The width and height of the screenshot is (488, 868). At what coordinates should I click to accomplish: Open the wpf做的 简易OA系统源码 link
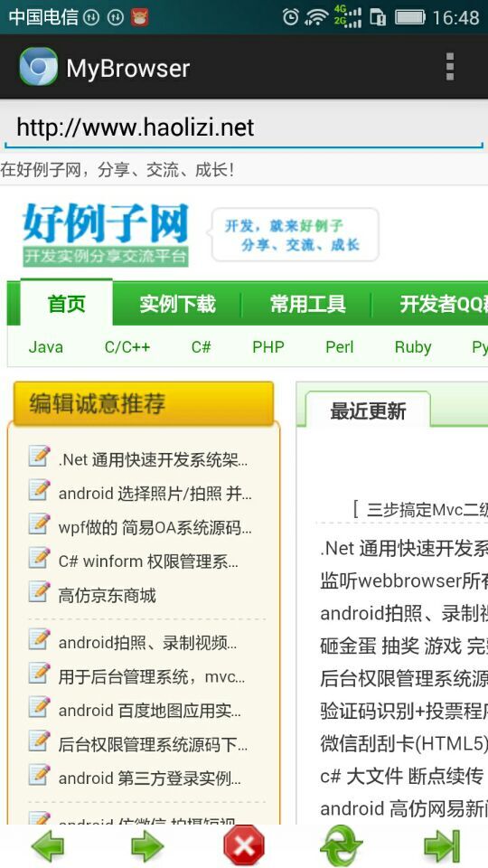[155, 527]
